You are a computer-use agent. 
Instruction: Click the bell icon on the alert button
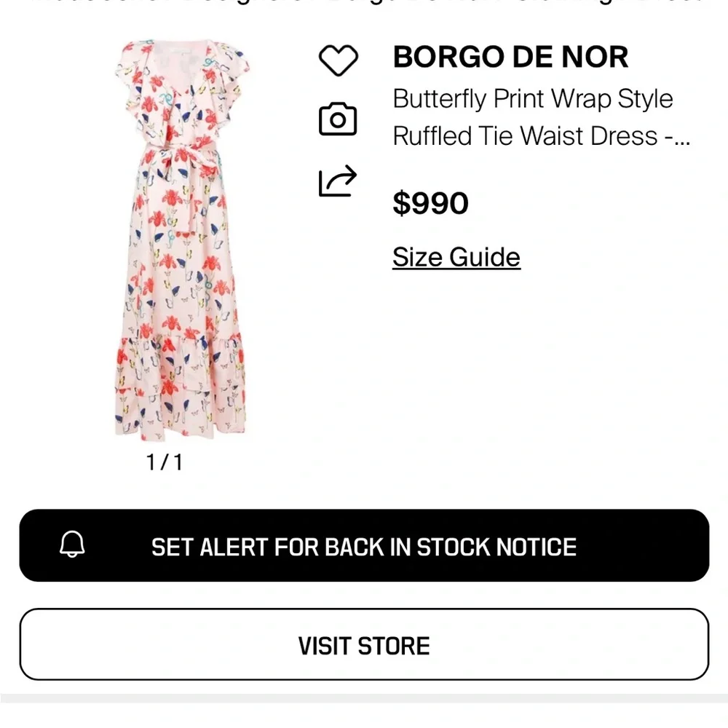(71, 547)
